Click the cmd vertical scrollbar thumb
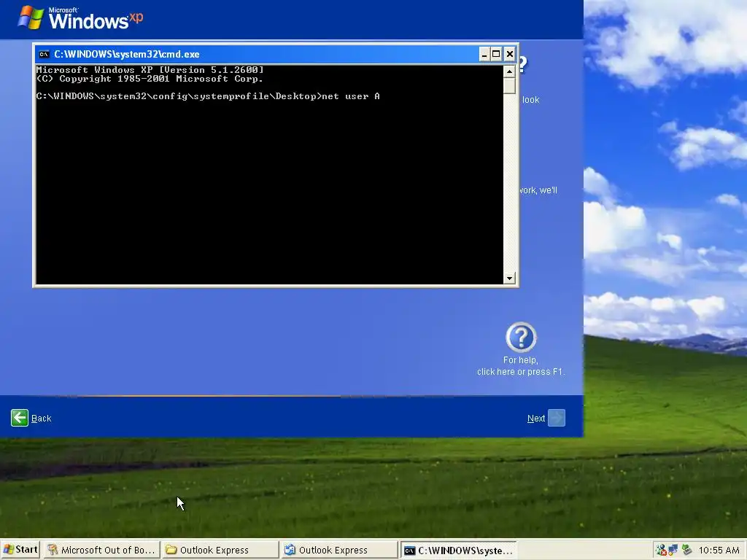 tap(509, 86)
